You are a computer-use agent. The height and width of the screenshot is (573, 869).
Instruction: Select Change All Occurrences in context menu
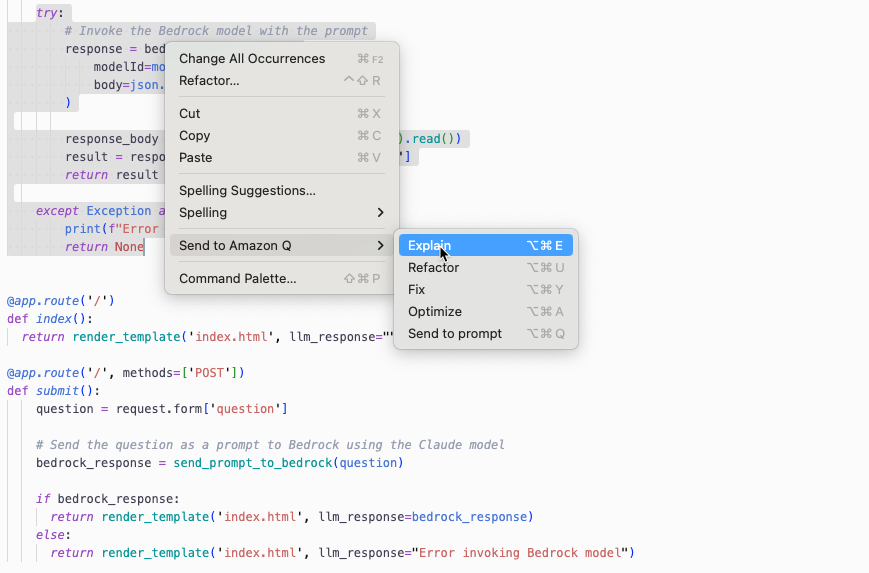(x=252, y=59)
